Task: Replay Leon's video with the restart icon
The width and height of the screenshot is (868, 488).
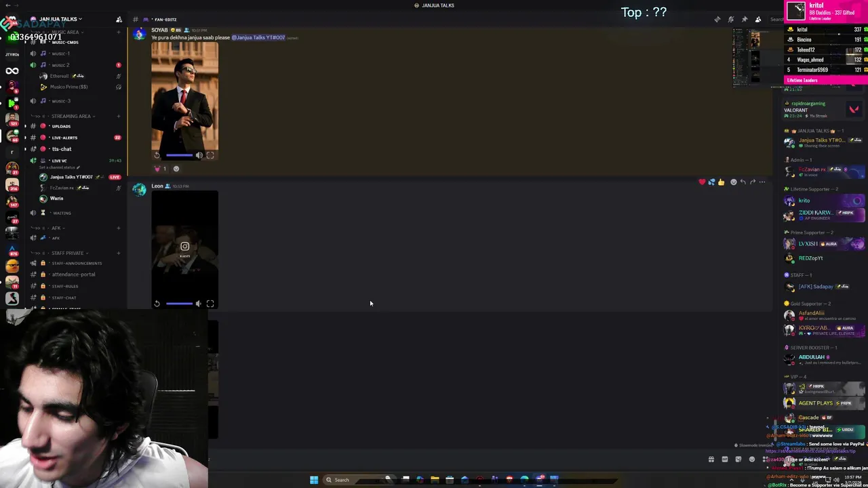Action: click(x=157, y=304)
